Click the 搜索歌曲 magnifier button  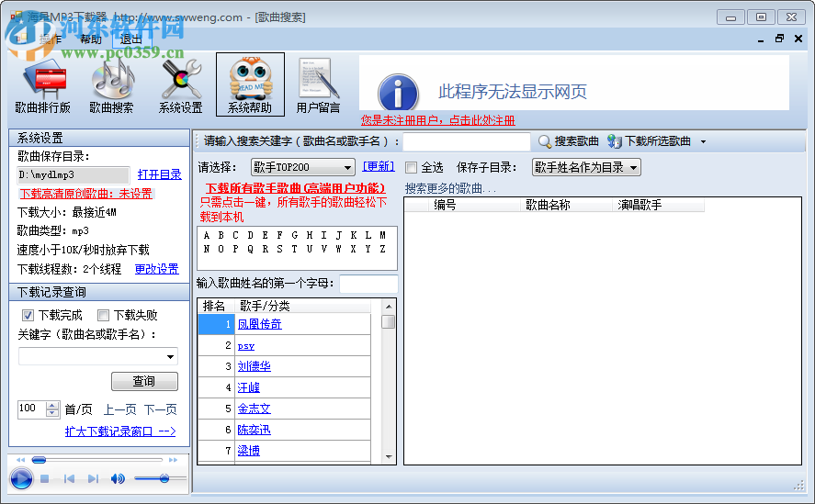tap(568, 141)
